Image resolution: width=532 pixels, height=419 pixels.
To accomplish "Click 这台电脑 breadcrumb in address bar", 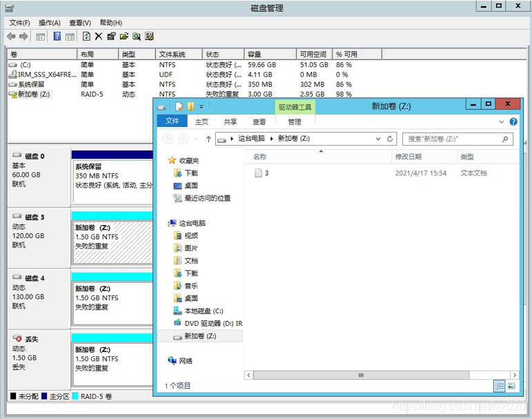I will (251, 139).
